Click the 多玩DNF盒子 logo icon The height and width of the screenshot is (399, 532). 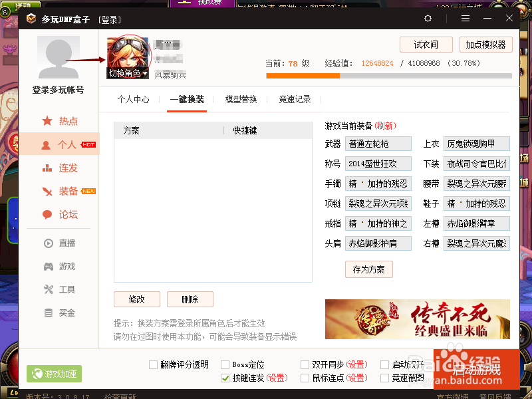[31, 19]
